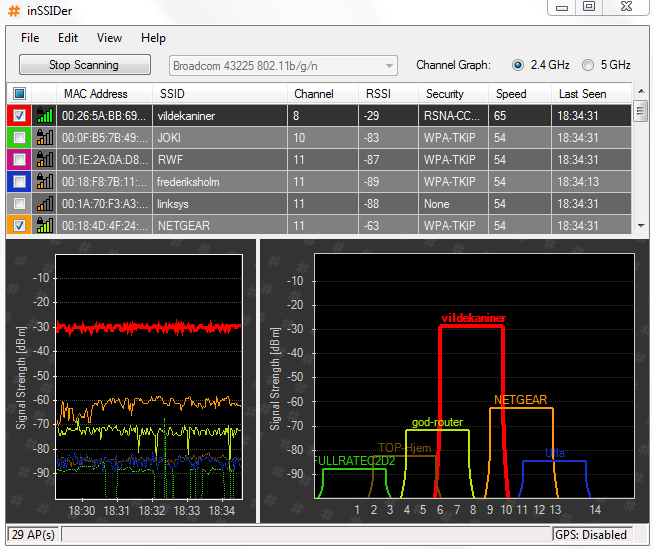Sort by SSID column header

tap(220, 94)
